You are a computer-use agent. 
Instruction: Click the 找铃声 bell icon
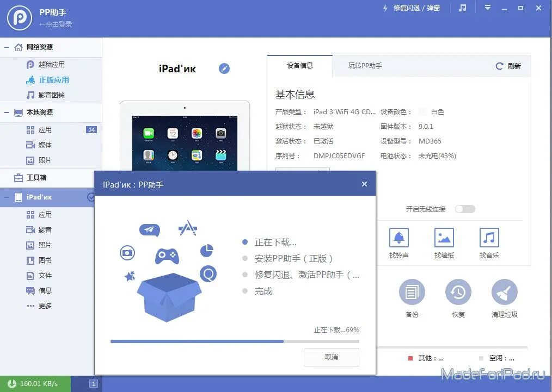click(x=399, y=238)
